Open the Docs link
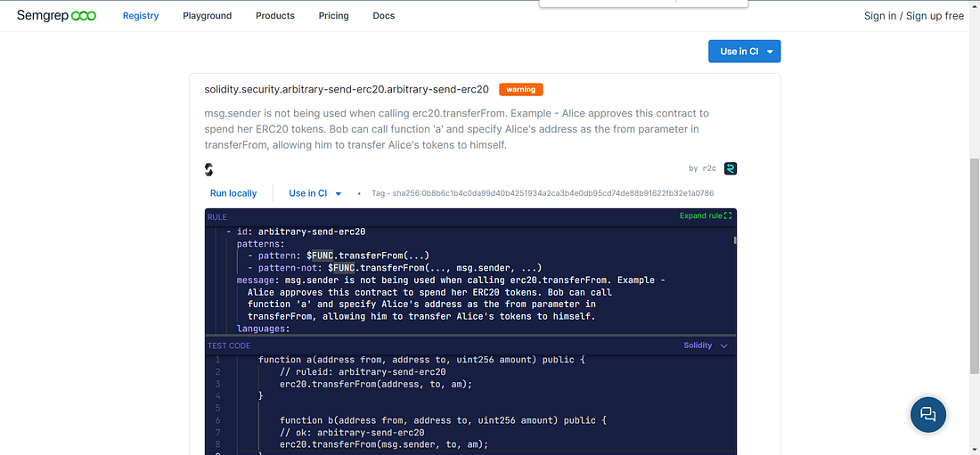 (384, 16)
